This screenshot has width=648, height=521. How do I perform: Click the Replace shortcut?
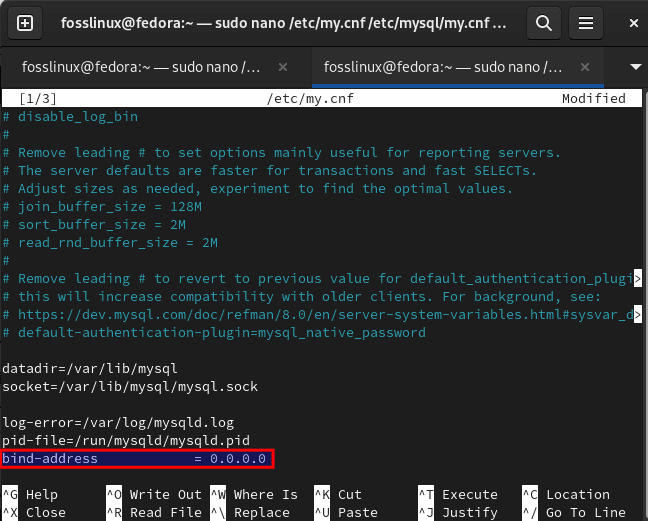(250, 513)
